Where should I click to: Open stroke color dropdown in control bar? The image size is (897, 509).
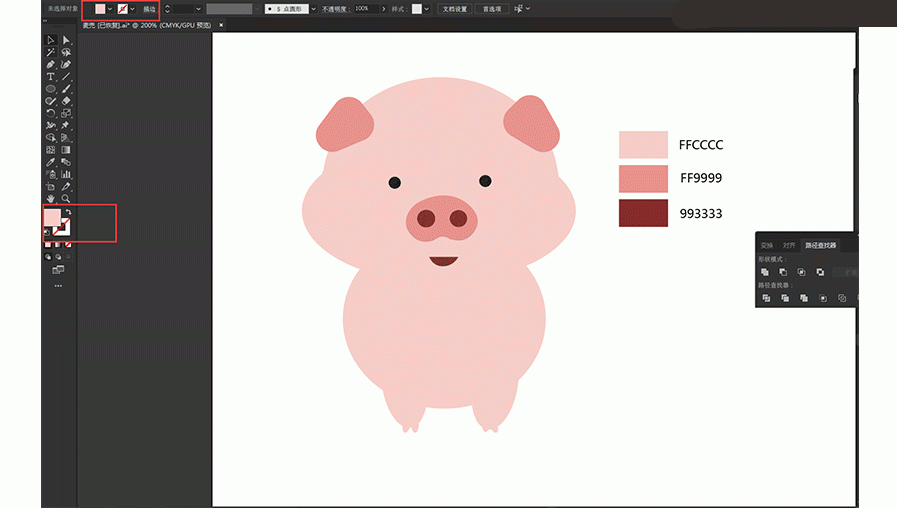[x=133, y=9]
